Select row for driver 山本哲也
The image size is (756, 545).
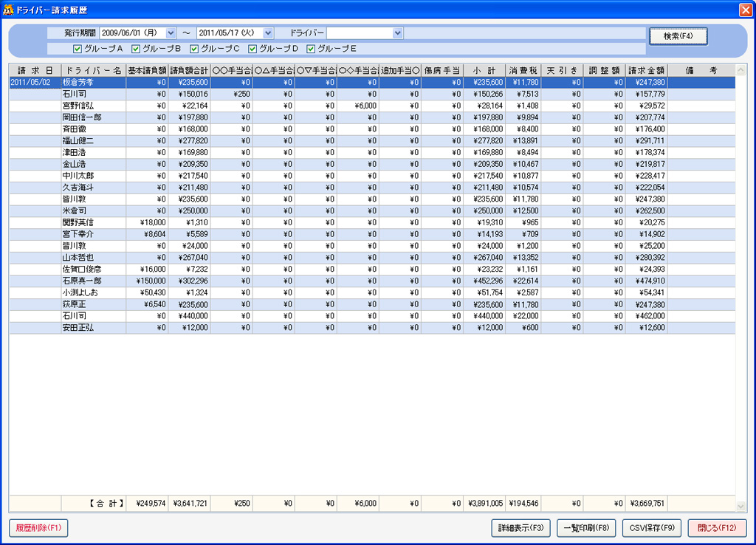pyautogui.click(x=372, y=258)
